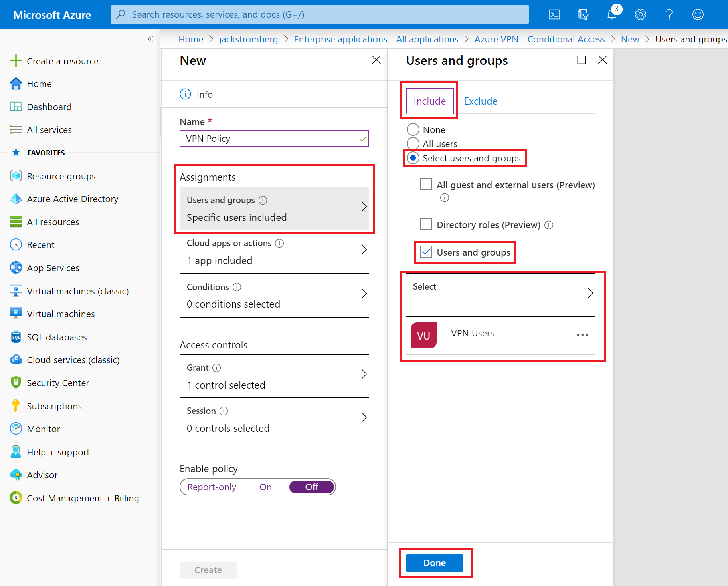Switch to the Exclude tab
Screen dimensions: 728x586
(481, 101)
